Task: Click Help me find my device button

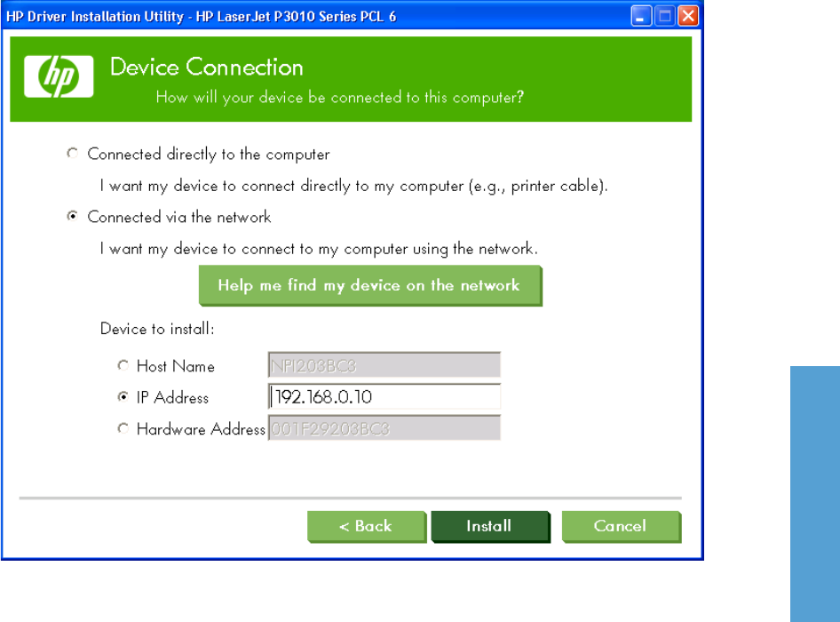Action: coord(370,286)
